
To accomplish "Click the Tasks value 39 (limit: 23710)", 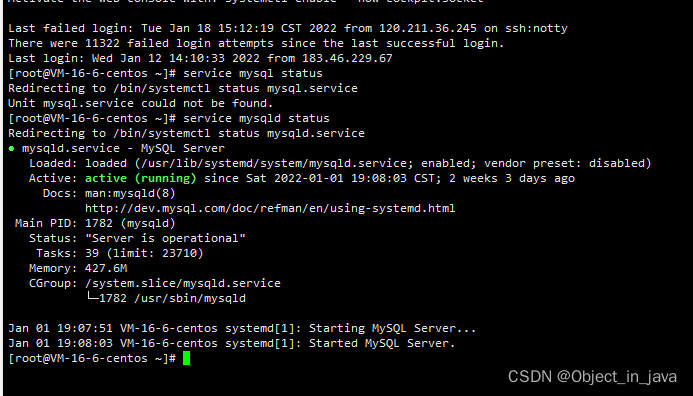I will (x=144, y=253).
